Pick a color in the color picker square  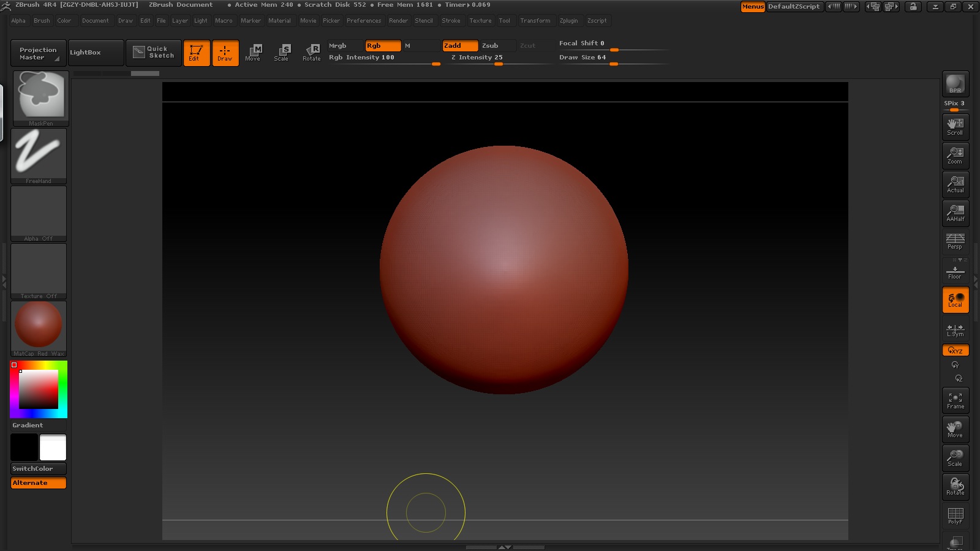[x=39, y=389]
